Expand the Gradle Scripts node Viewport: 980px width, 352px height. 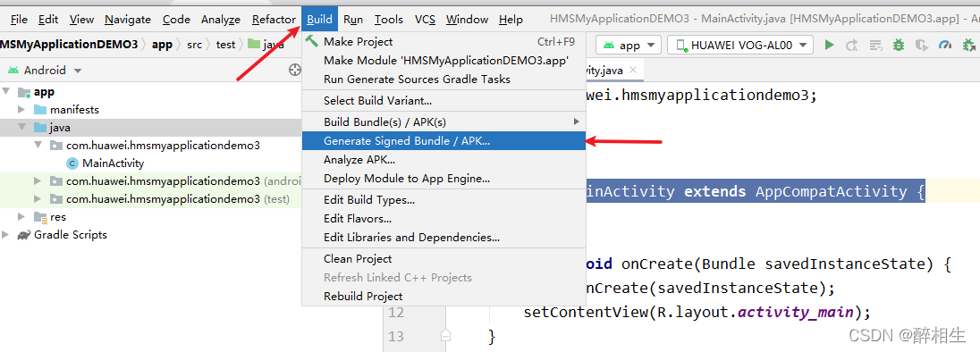5,235
